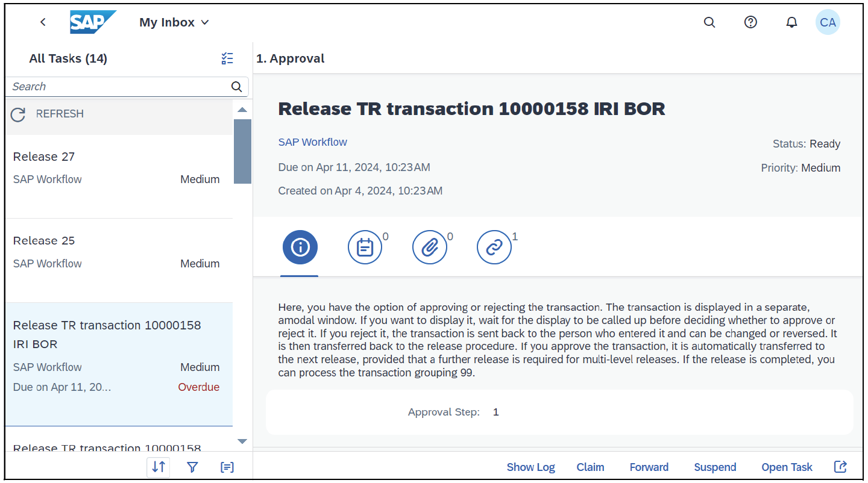
Task: Click the back chevron next to the SAP logo
Action: coord(43,22)
